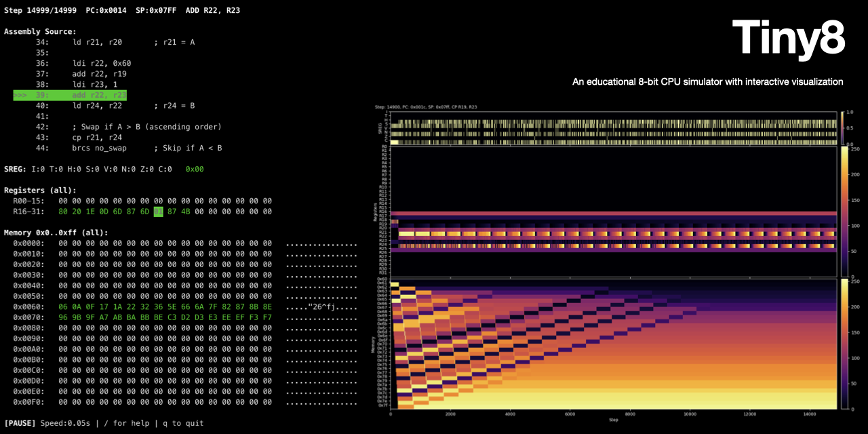Click the Tiny8 logo title

pyautogui.click(x=788, y=37)
